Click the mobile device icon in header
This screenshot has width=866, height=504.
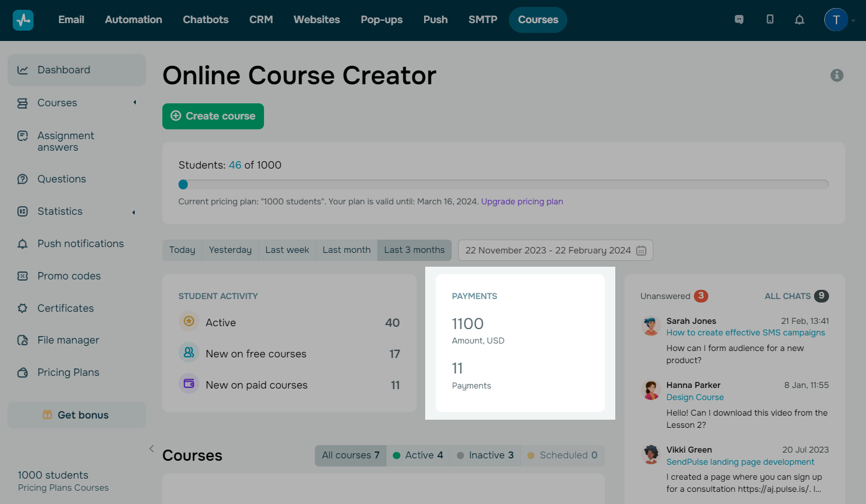[x=770, y=20]
